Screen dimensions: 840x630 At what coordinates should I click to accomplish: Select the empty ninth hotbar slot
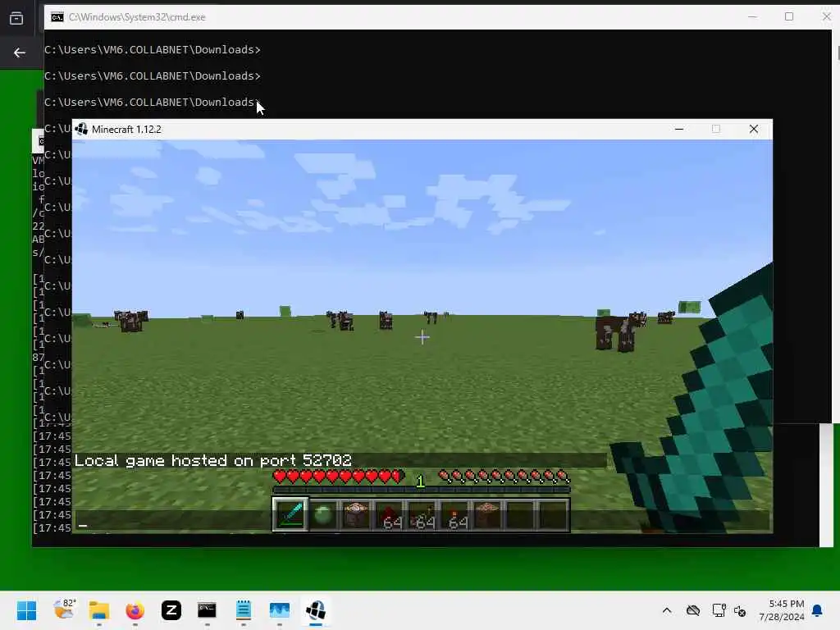coord(553,514)
